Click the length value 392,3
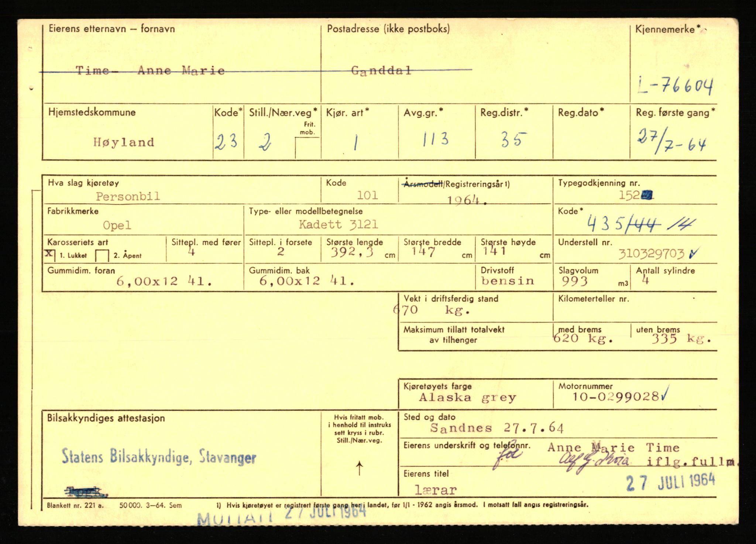The height and width of the screenshot is (544, 756). pos(352,252)
